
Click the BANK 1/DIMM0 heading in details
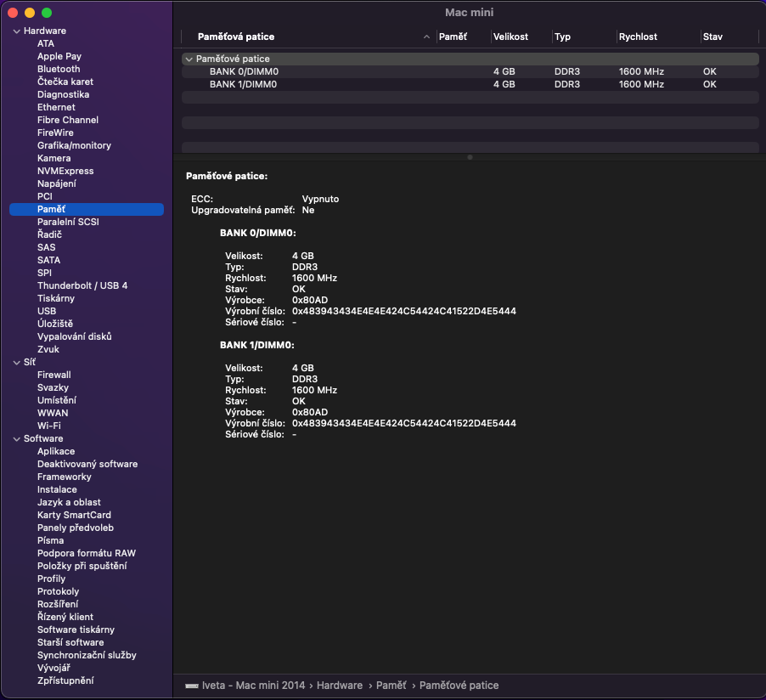point(257,345)
